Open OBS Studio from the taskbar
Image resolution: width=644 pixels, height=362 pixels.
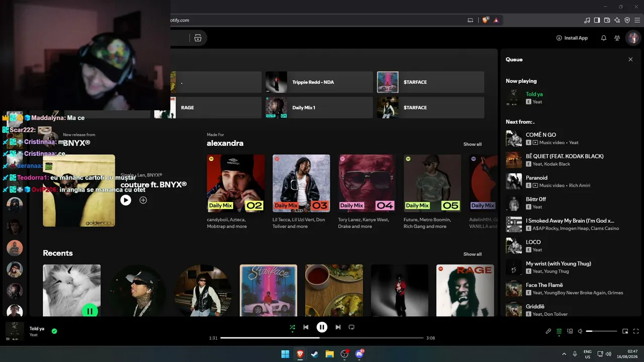coord(345,354)
